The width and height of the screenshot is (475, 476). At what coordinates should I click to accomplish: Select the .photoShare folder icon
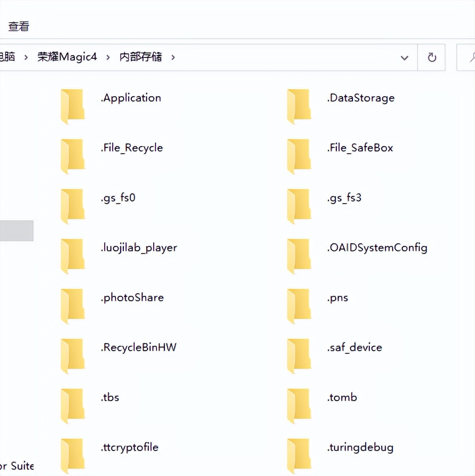point(73,306)
